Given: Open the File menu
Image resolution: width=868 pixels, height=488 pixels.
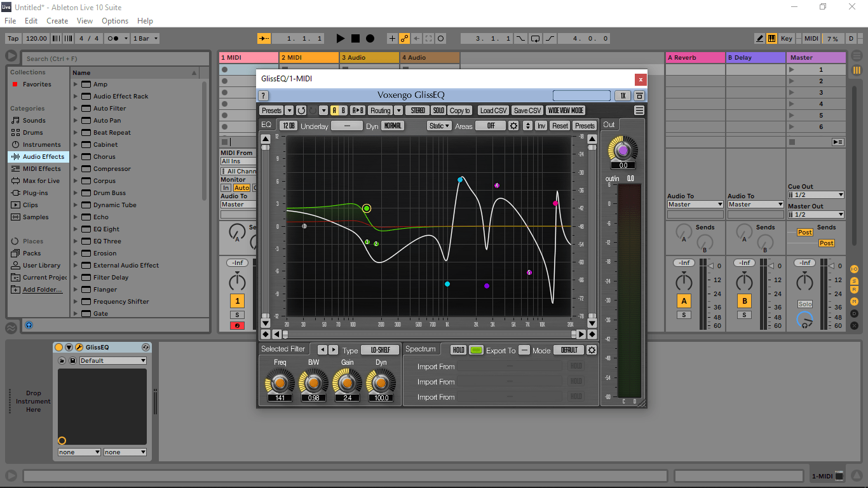Looking at the screenshot, I should (10, 21).
